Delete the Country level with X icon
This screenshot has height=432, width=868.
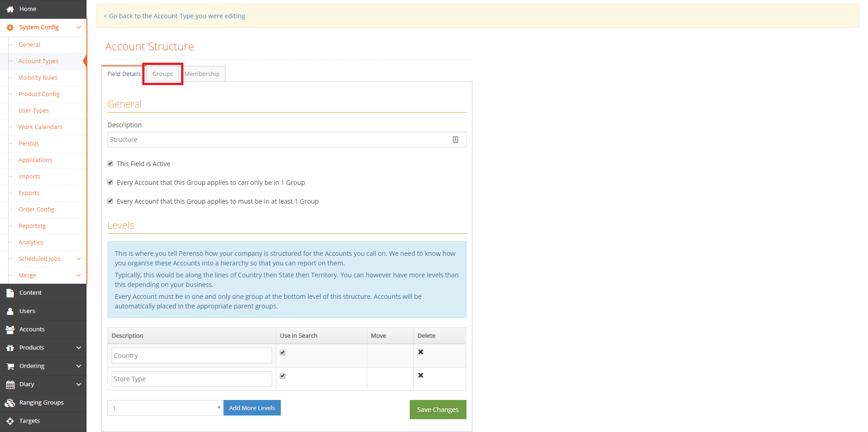tap(421, 352)
